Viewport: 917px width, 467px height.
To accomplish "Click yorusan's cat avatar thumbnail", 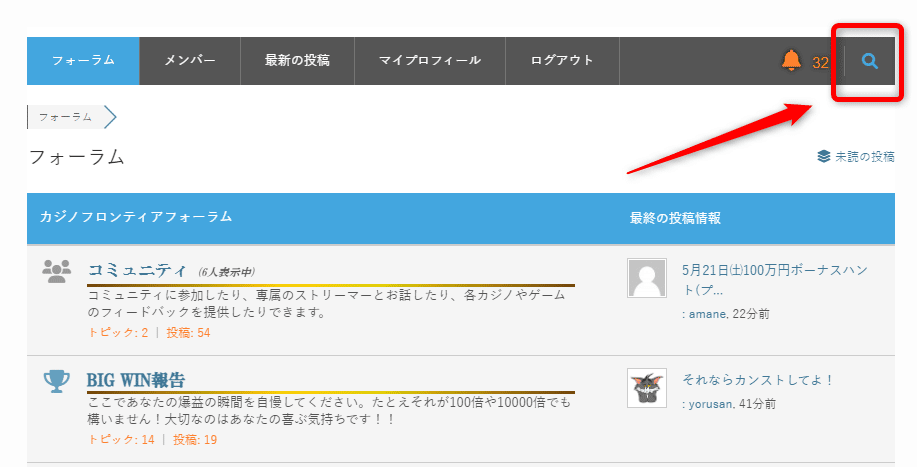I will (647, 388).
